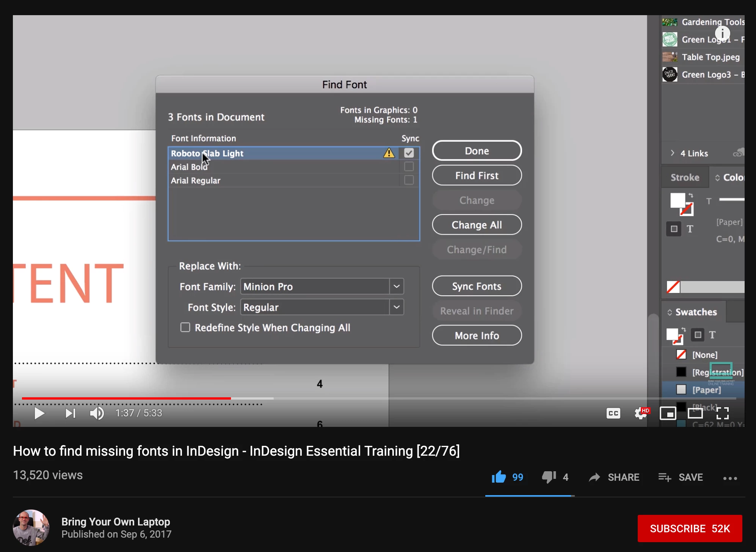Click the video progress bar
This screenshot has height=552, width=756.
pos(379,398)
